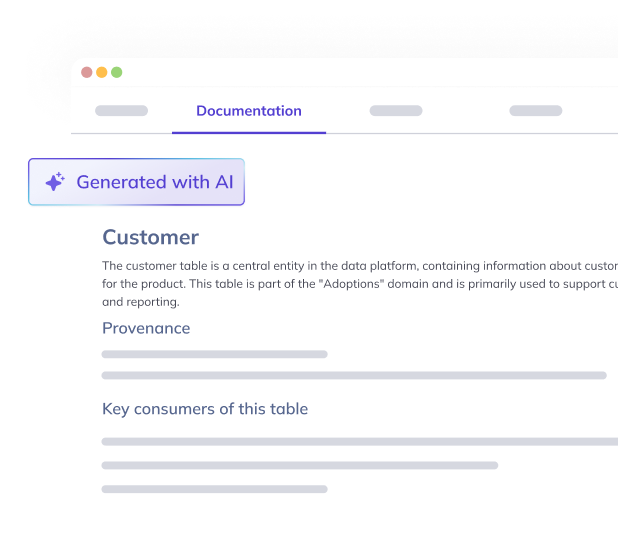Select the Provenance section heading

146,328
